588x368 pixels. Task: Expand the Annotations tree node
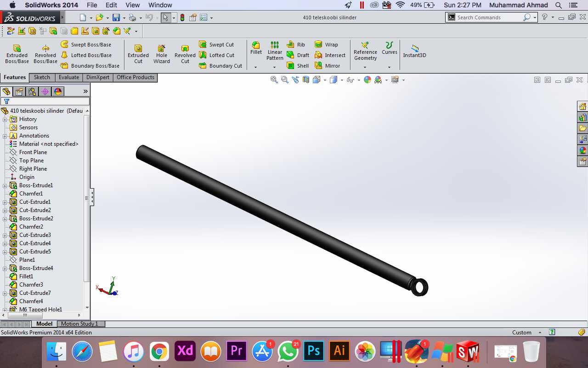tap(5, 136)
